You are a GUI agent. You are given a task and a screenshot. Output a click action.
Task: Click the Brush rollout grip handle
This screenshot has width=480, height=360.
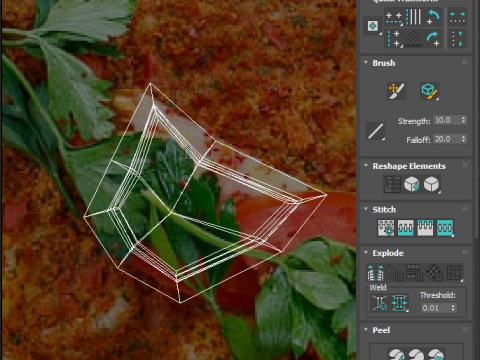point(465,62)
